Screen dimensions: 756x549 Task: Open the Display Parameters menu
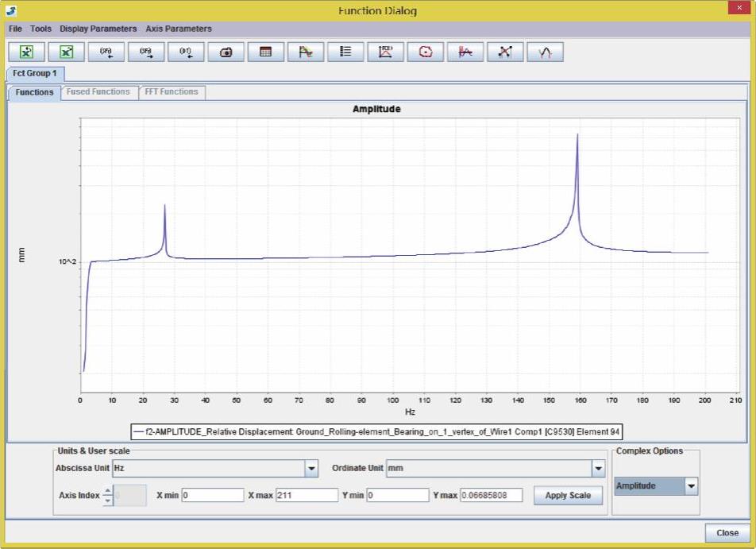pos(98,29)
